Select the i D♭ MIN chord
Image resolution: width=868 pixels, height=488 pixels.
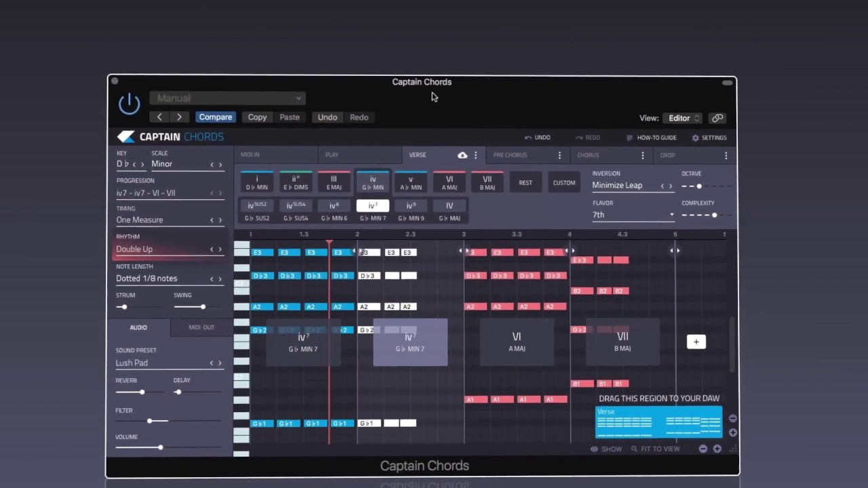click(257, 182)
